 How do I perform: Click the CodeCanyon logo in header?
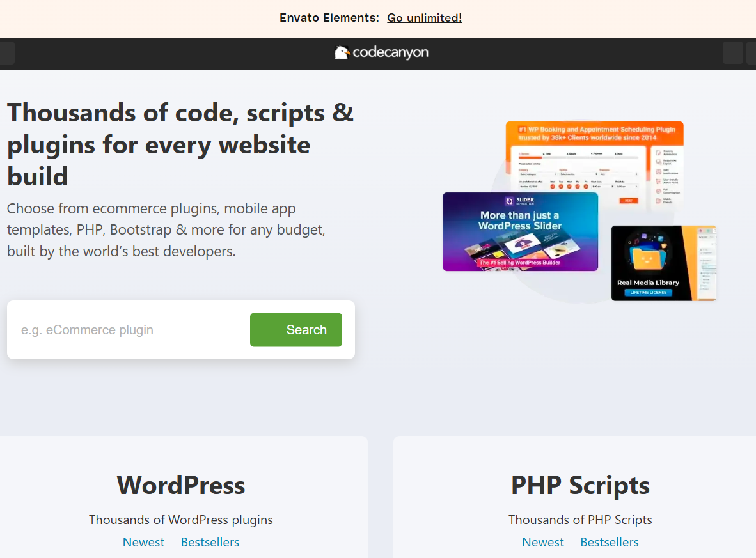(x=381, y=52)
